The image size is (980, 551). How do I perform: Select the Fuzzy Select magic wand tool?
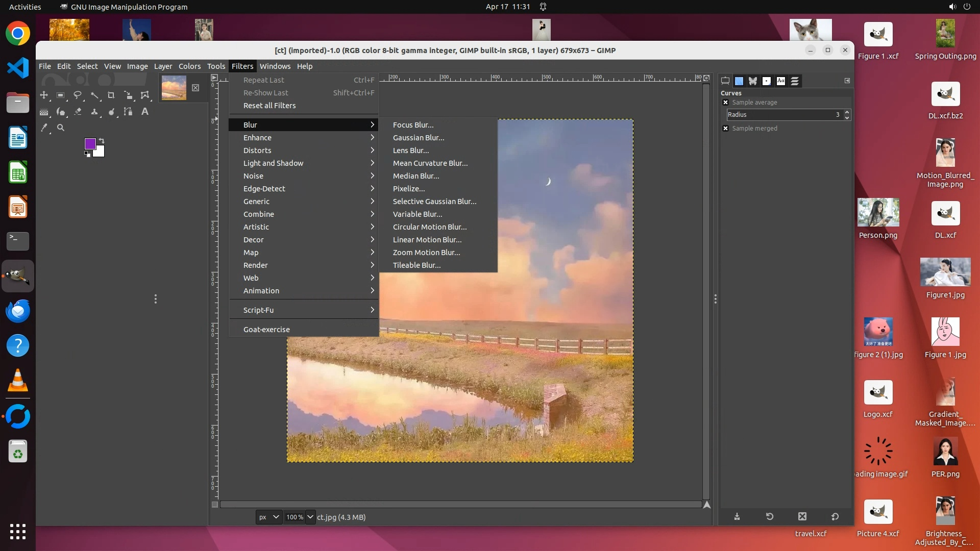coord(94,95)
